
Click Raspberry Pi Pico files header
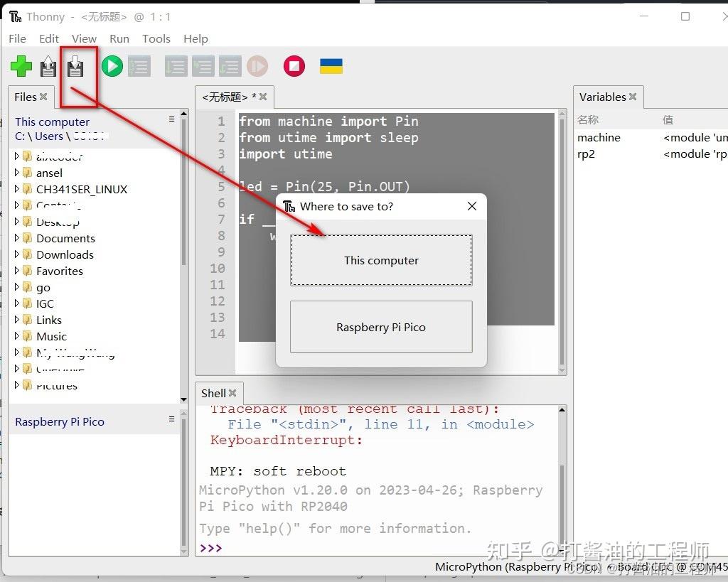pyautogui.click(x=60, y=421)
